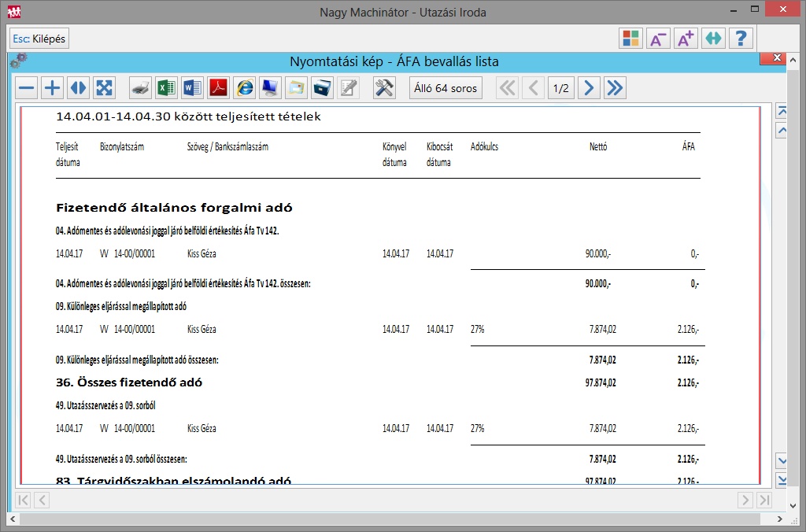
Task: Click the application icon in the title bar
Action: 14,11
